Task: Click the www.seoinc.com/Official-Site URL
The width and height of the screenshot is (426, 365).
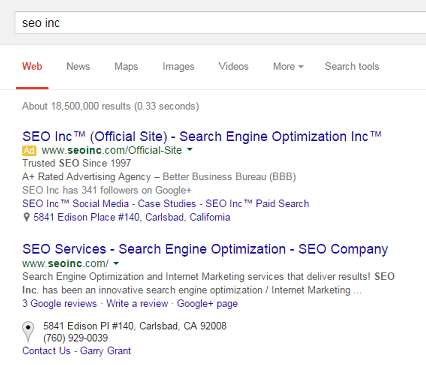Action: (x=112, y=150)
